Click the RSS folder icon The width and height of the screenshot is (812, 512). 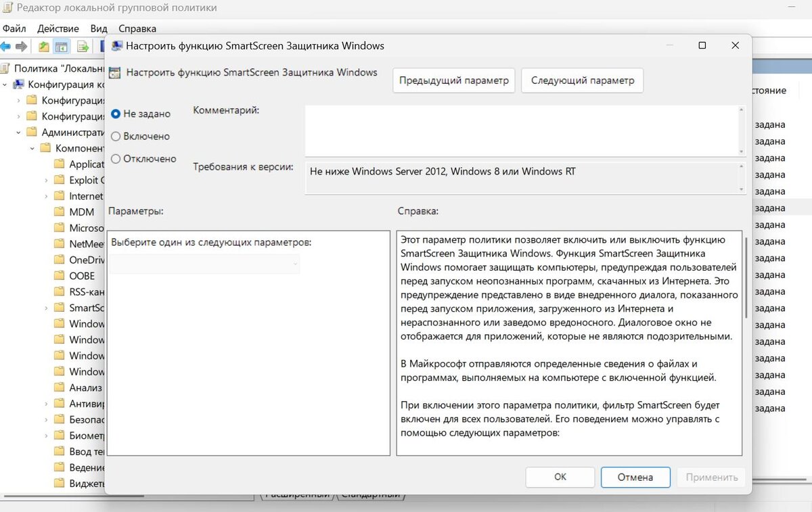pos(59,292)
